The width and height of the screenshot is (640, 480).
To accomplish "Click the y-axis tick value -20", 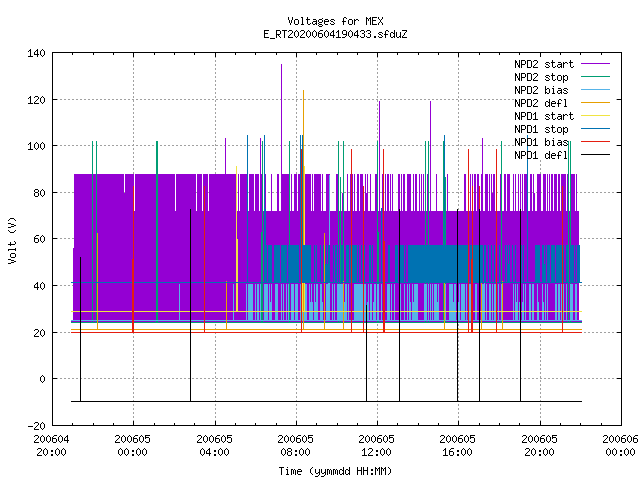I will (36, 426).
